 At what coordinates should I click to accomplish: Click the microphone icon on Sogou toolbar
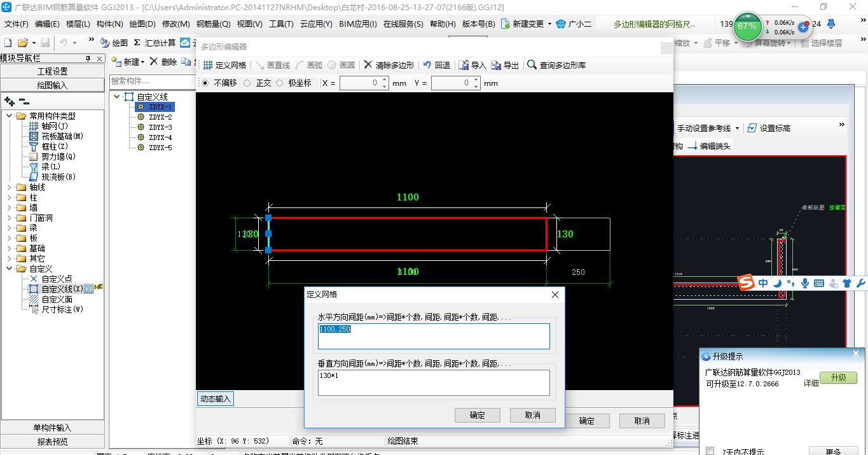click(805, 283)
